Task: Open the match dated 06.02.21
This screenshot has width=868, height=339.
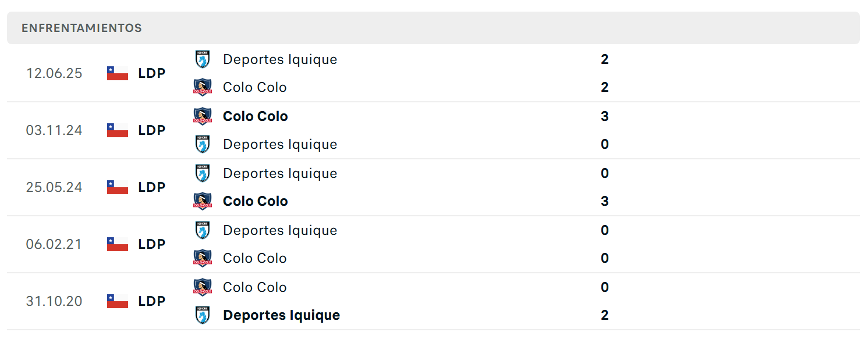Action: [433, 244]
